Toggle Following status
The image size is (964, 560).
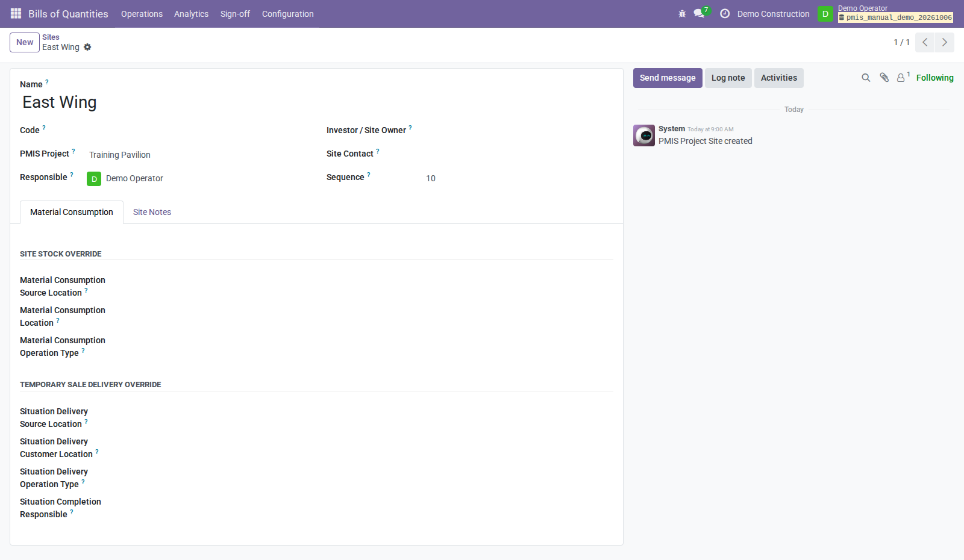click(x=934, y=78)
